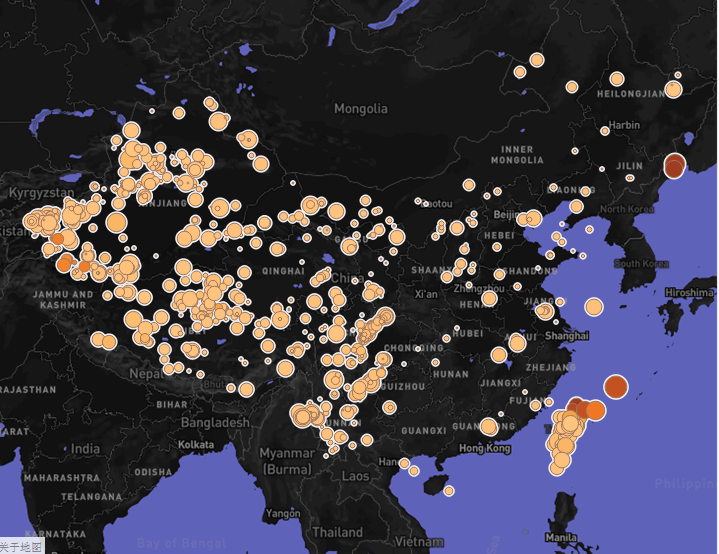Select the Nepal country label
The width and height of the screenshot is (719, 554).
(x=144, y=374)
